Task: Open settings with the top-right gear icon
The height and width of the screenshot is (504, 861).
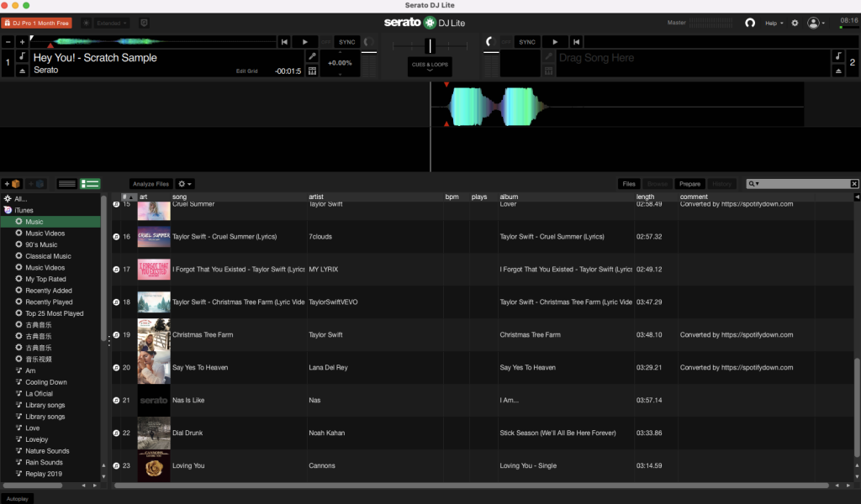Action: click(795, 23)
